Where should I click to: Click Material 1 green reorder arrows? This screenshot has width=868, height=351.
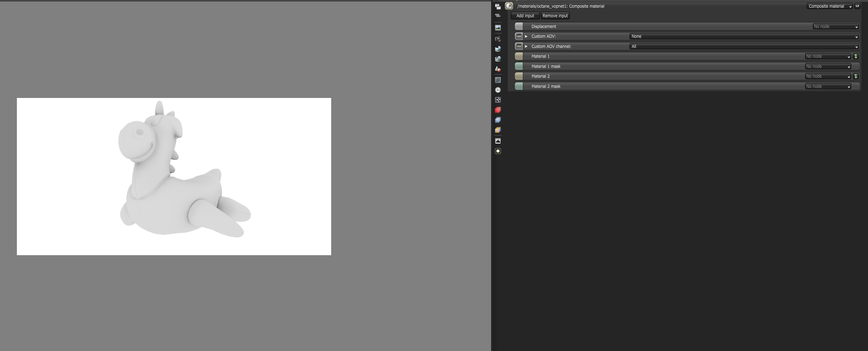tap(855, 56)
